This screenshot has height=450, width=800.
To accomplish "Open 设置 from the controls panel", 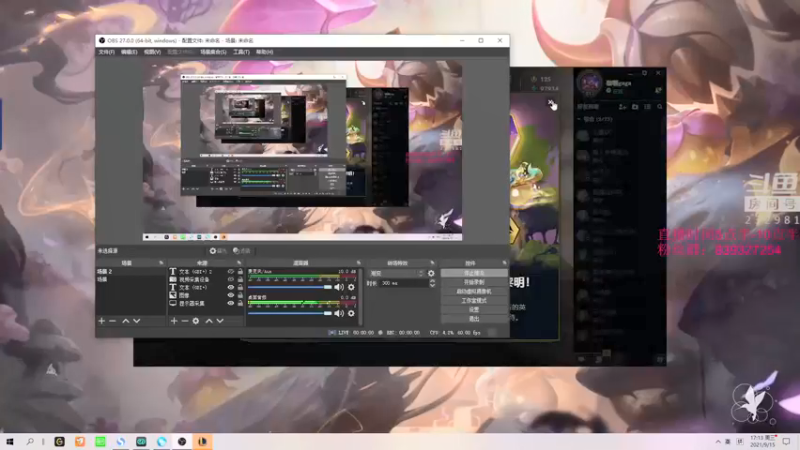I will pos(474,310).
